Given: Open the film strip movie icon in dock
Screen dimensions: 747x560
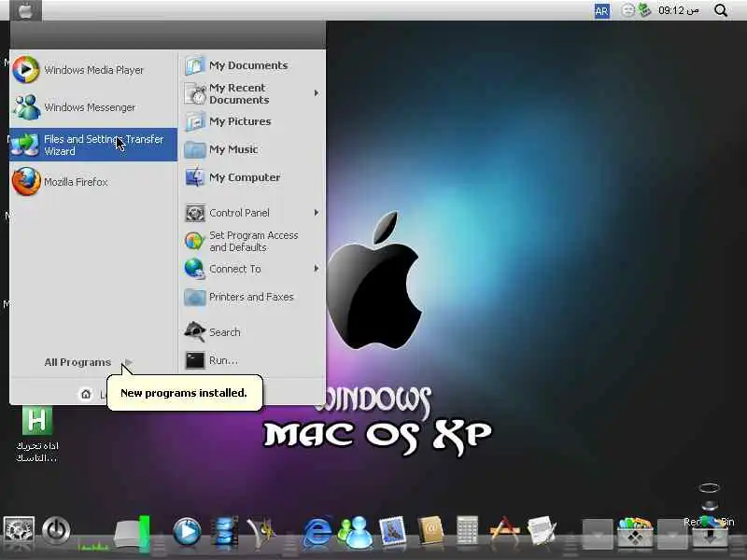Looking at the screenshot, I should [224, 531].
